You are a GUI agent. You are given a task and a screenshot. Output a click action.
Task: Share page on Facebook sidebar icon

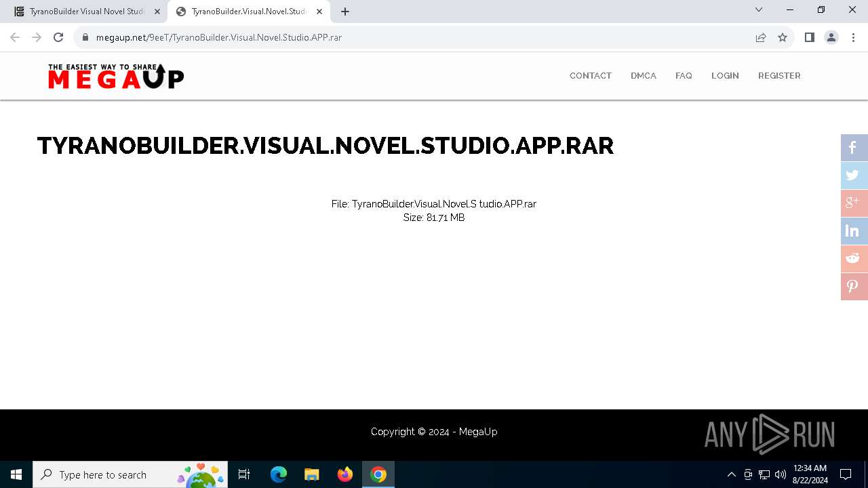854,148
